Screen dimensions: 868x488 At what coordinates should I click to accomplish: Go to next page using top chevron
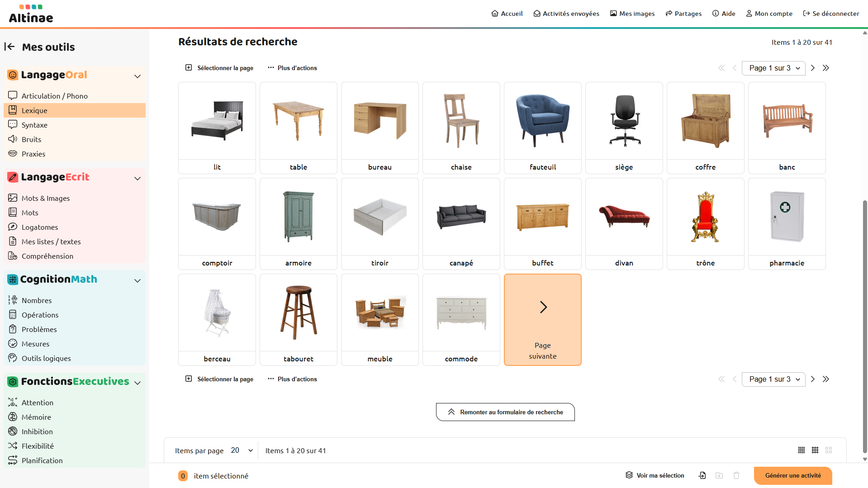813,68
